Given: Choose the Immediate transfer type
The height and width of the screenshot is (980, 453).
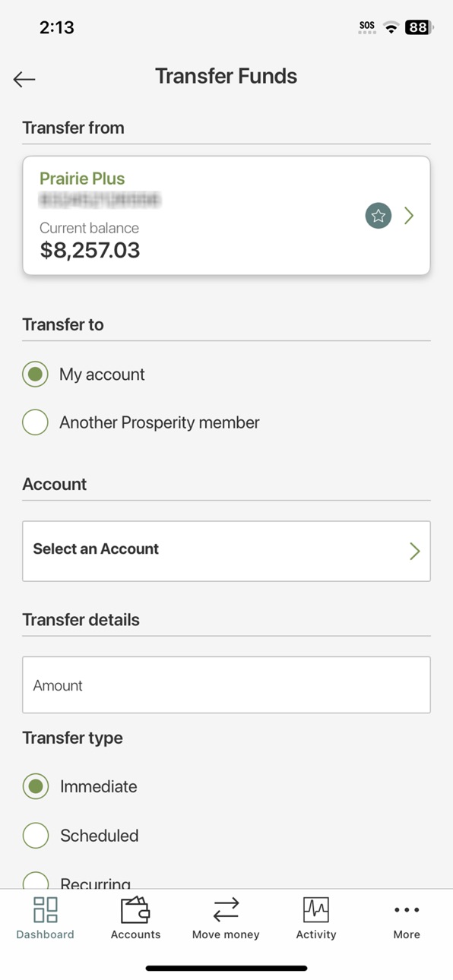Looking at the screenshot, I should click(x=35, y=787).
